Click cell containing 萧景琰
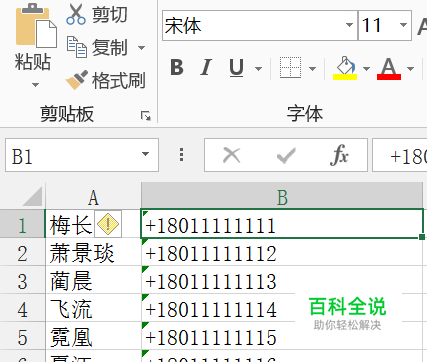The width and height of the screenshot is (427, 362). (x=93, y=252)
